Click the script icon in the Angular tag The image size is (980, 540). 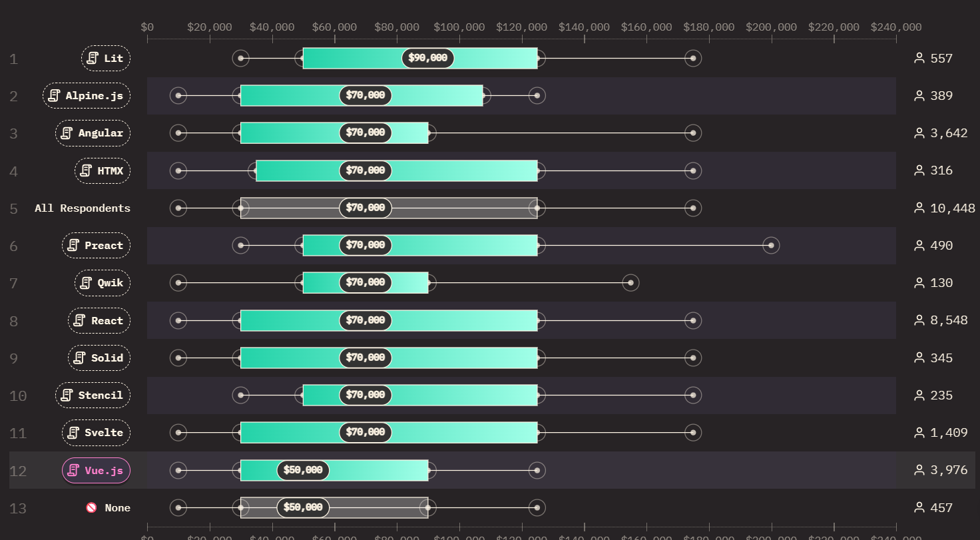tap(67, 133)
